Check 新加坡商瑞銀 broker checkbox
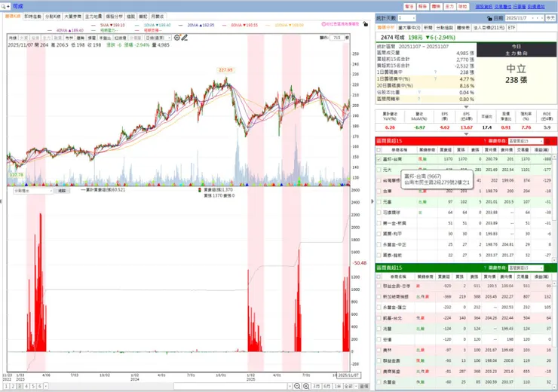Viewport: 558px width, 392px height. (x=379, y=296)
